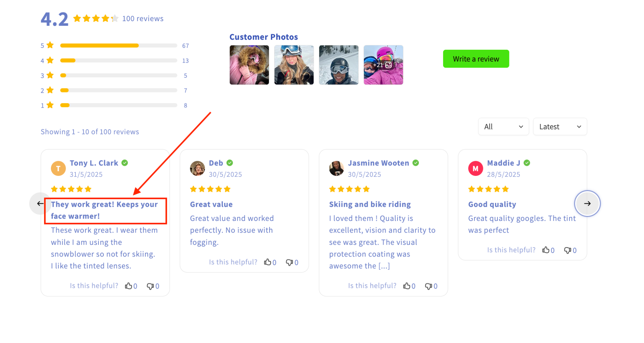Expand Jasmine Wooten's truncated review text

384,266
